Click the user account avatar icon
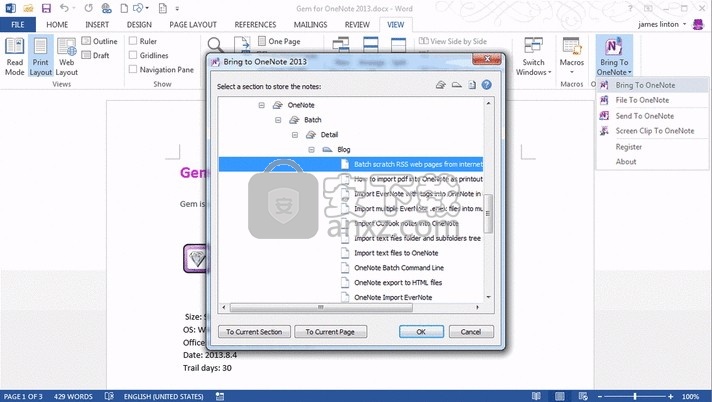 [x=698, y=25]
